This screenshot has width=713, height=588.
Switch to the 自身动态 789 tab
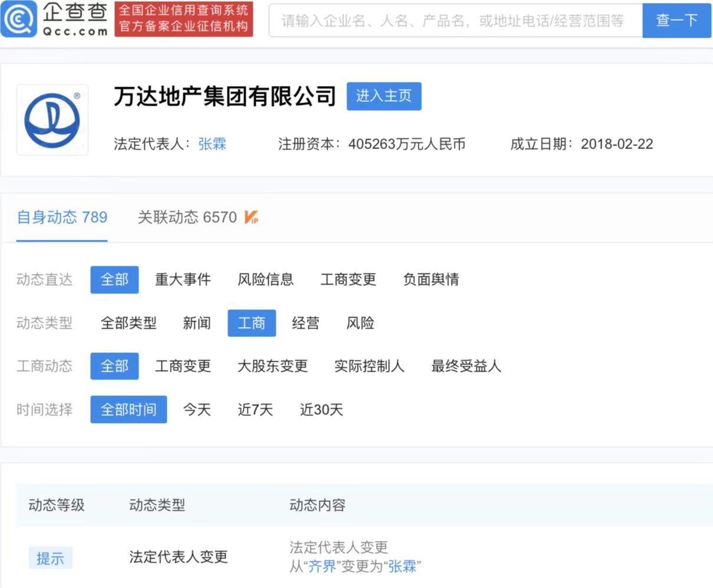[x=62, y=217]
